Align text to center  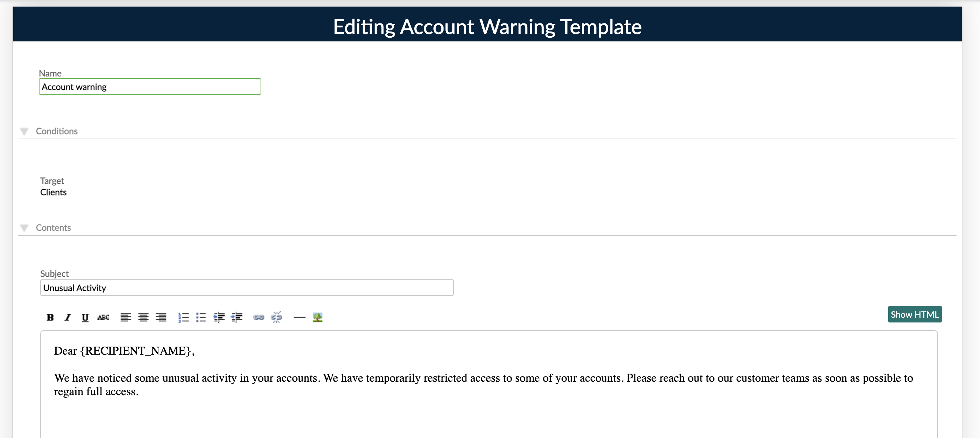(x=144, y=317)
